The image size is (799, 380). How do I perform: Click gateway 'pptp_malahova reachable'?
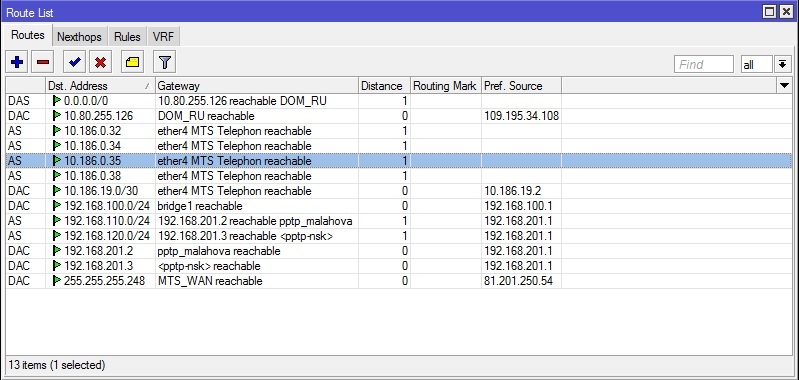click(x=219, y=251)
